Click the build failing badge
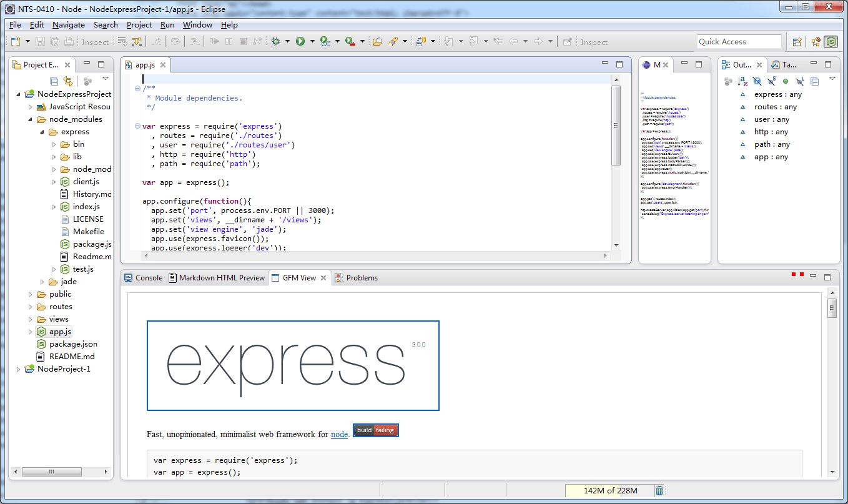 click(x=375, y=430)
